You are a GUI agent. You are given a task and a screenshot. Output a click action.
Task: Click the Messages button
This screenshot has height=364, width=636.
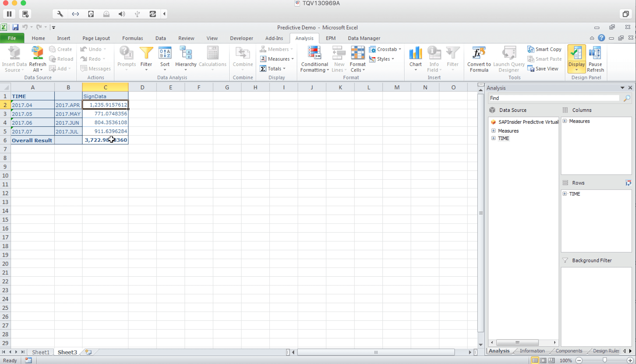coord(95,68)
